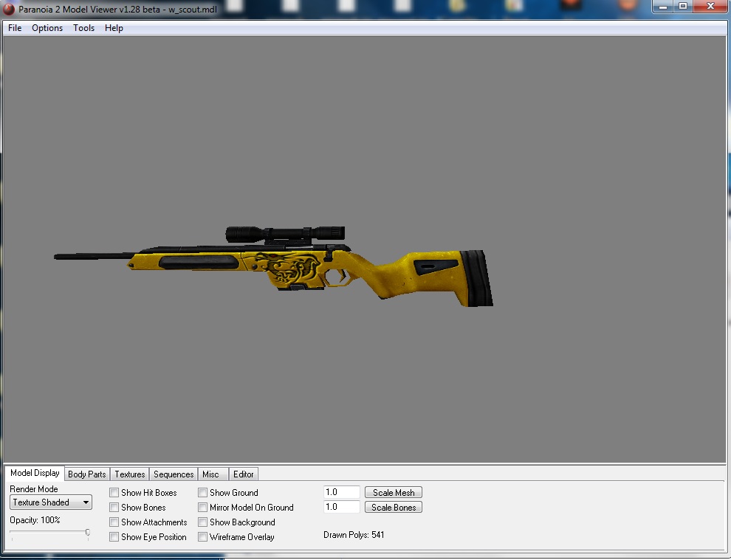Click the Opacity slider handle
Screen dimensions: 731x560
pos(88,533)
